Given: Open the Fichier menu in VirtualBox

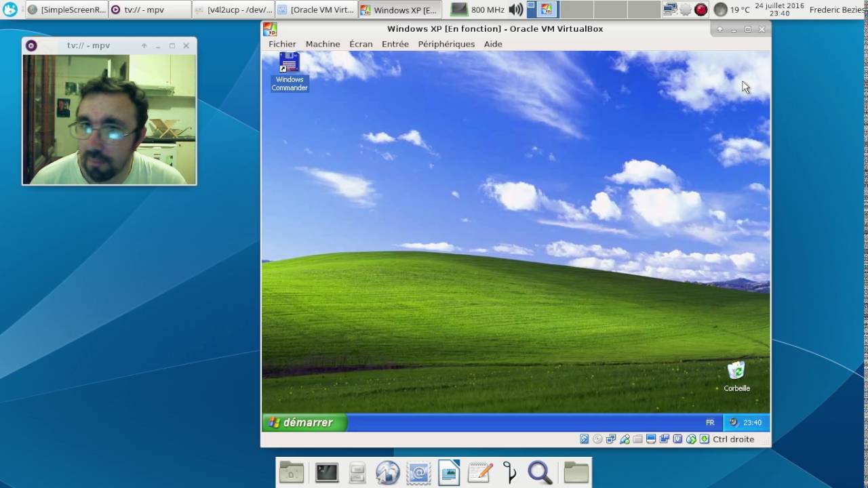Looking at the screenshot, I should [282, 44].
